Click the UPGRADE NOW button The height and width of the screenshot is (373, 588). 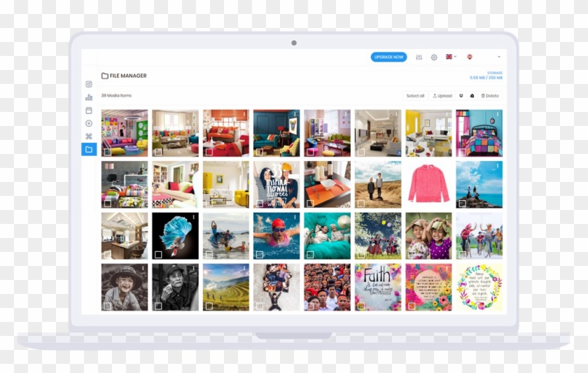pyautogui.click(x=389, y=57)
